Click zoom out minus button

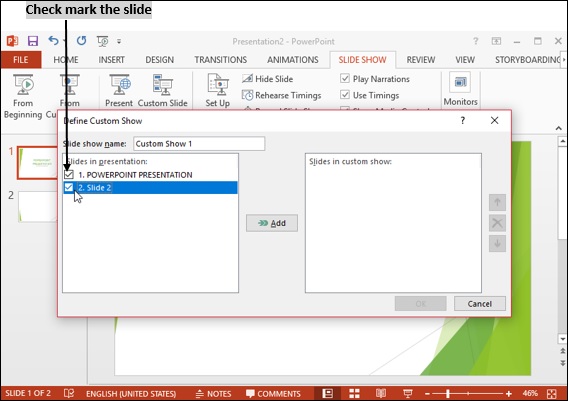427,394
